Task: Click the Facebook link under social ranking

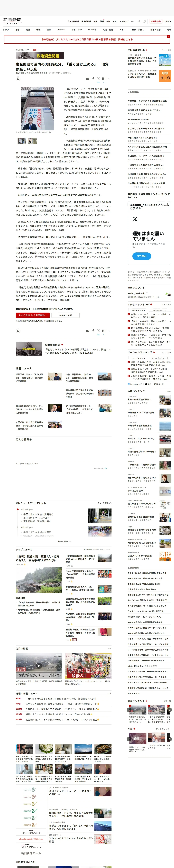Action: click(135, 384)
